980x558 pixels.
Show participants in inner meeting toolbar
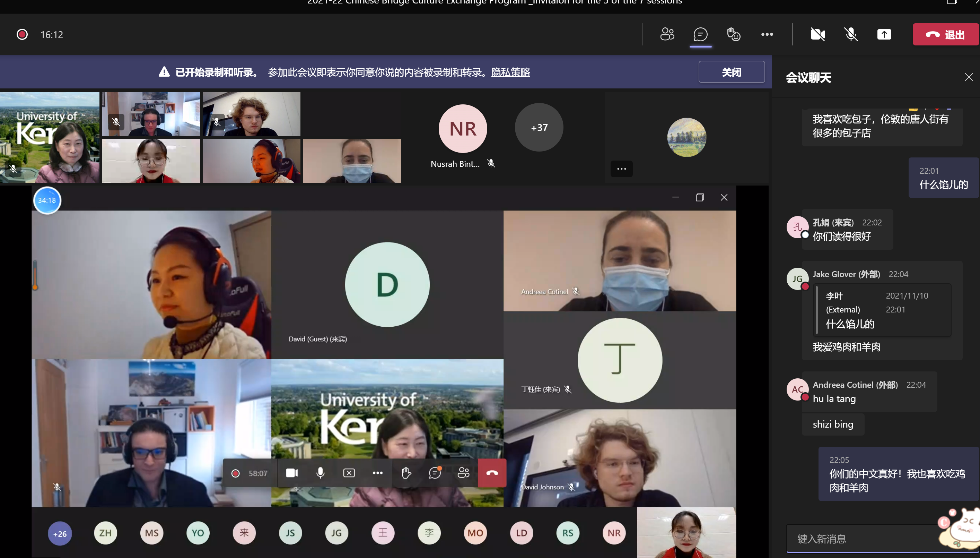click(463, 473)
